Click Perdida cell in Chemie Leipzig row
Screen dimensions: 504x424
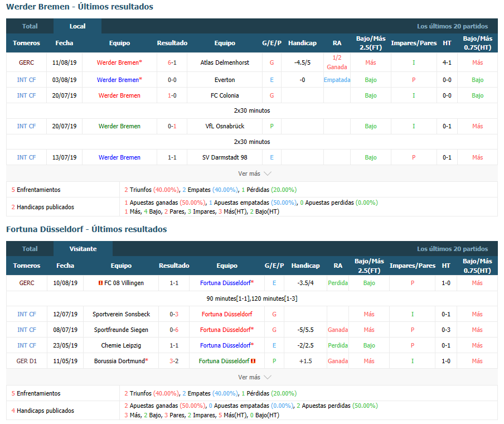[338, 345]
